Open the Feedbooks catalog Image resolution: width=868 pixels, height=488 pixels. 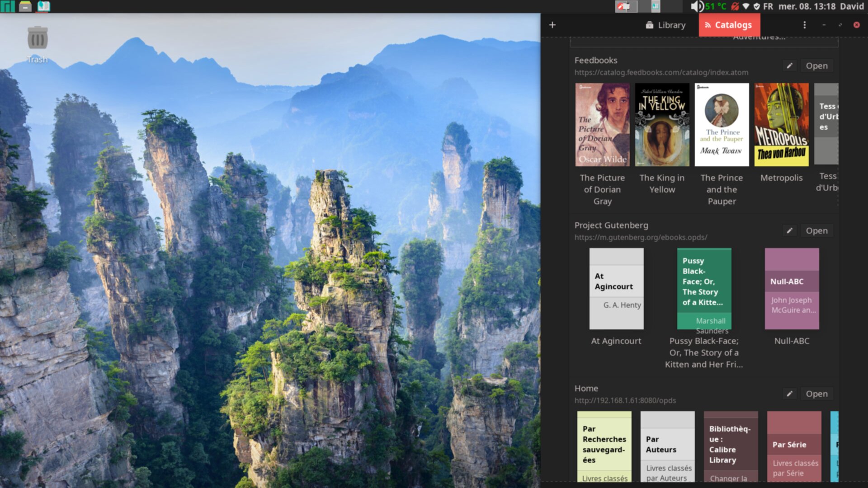pos(816,66)
